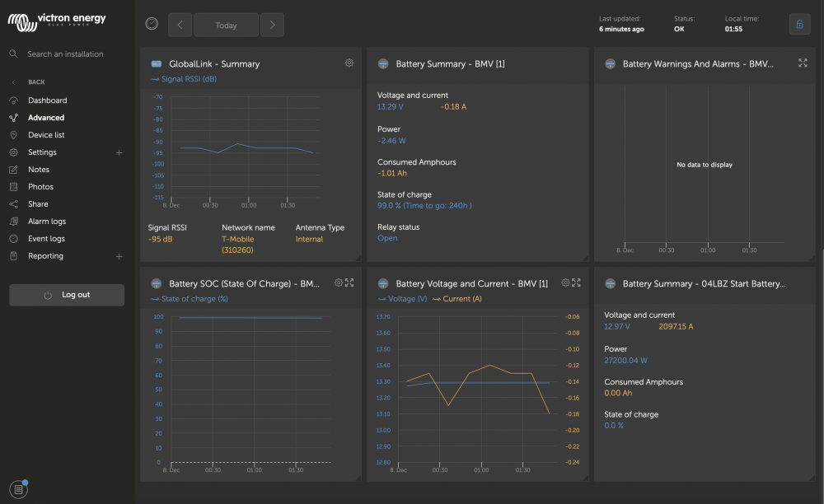Click the Search an installation field
The width and height of the screenshot is (824, 504).
(65, 54)
